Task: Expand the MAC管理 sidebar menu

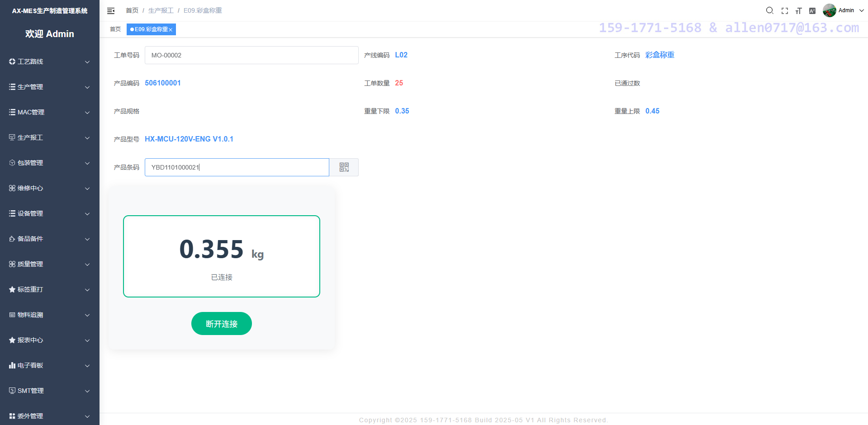Action: coord(49,112)
